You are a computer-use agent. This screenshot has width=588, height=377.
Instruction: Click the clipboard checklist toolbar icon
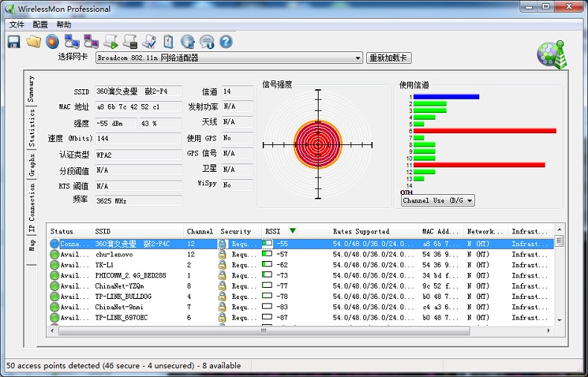coord(168,42)
